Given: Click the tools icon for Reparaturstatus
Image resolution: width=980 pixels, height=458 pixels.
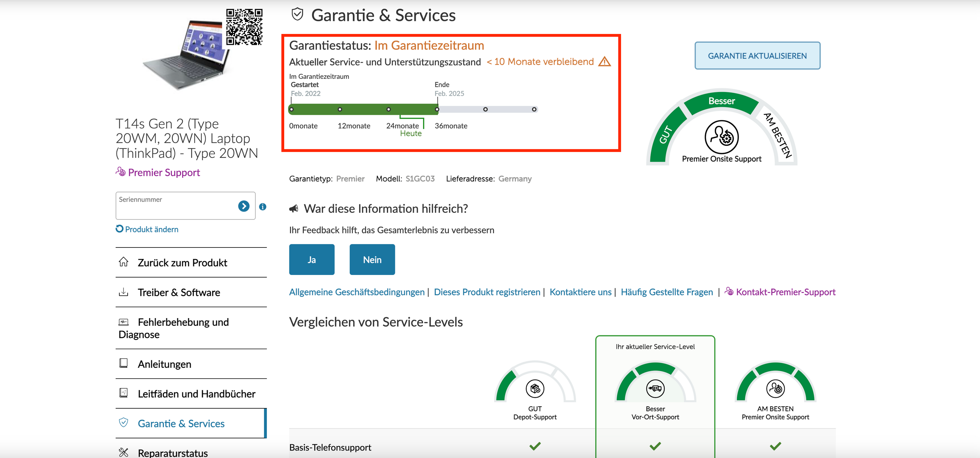Looking at the screenshot, I should pos(123,452).
